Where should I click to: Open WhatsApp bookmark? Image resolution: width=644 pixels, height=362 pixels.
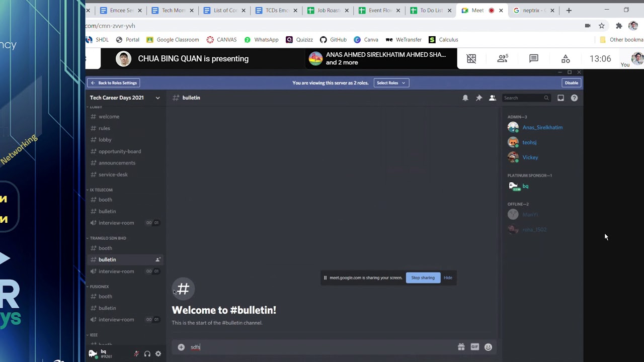pos(261,40)
